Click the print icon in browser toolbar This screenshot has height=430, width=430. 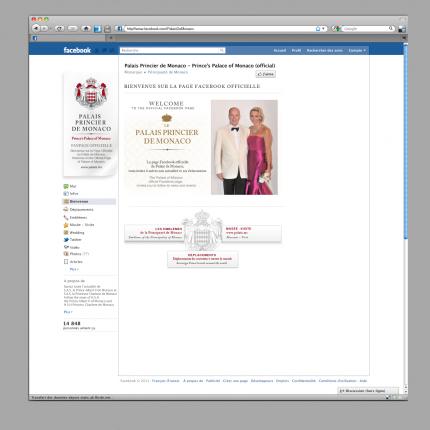click(x=107, y=29)
